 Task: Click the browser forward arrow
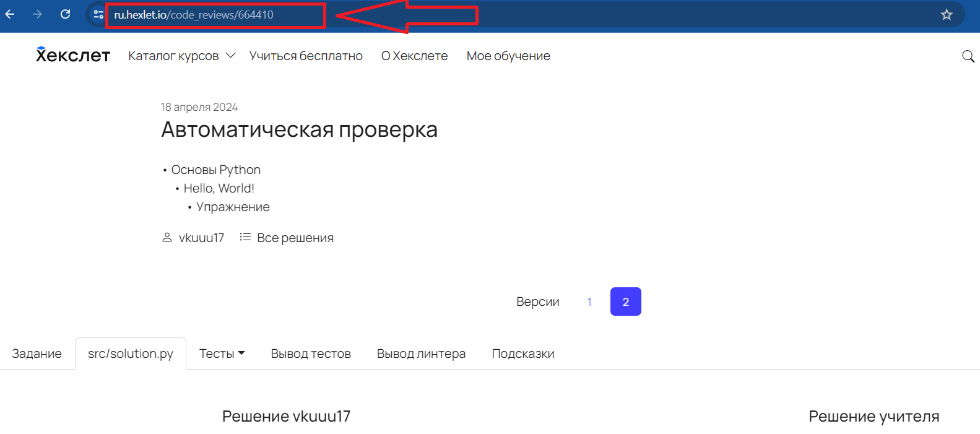tap(37, 14)
